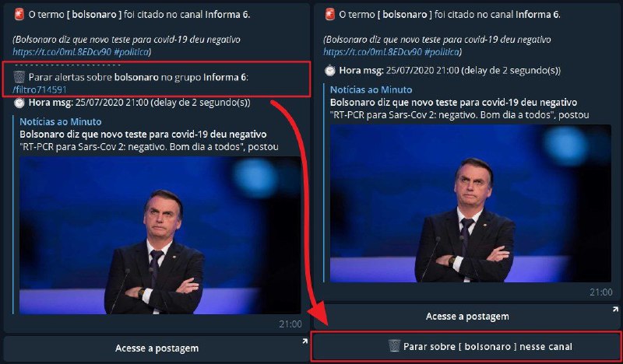Open the /filtro714591 command link
The width and height of the screenshot is (623, 364).
point(40,89)
